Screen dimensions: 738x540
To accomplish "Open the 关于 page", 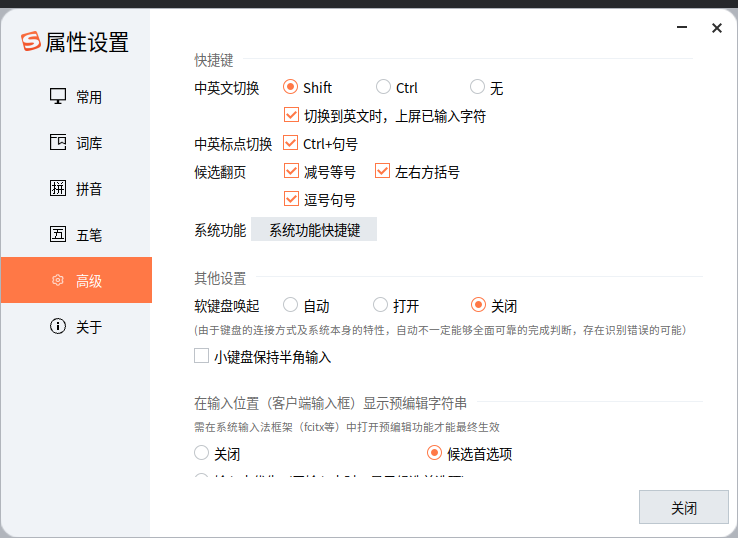I will [76, 326].
